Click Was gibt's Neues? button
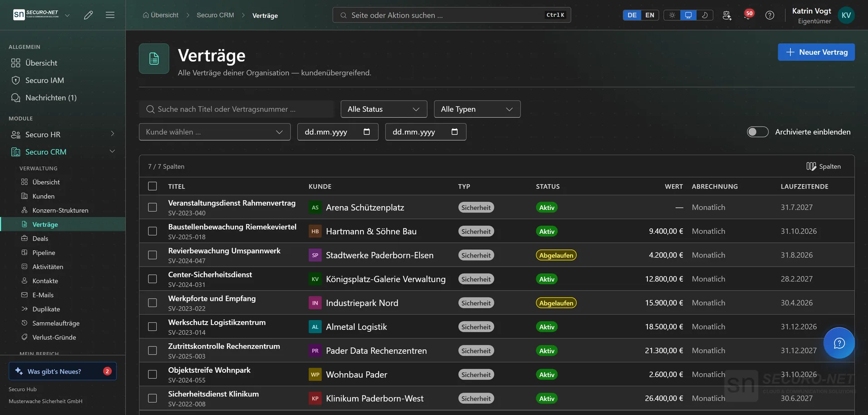The width and height of the screenshot is (868, 415). click(63, 371)
